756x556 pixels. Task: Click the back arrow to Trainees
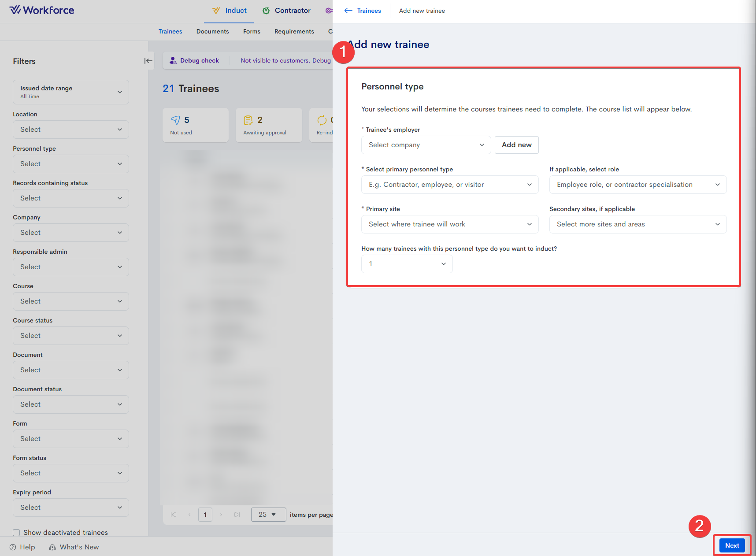tap(348, 11)
